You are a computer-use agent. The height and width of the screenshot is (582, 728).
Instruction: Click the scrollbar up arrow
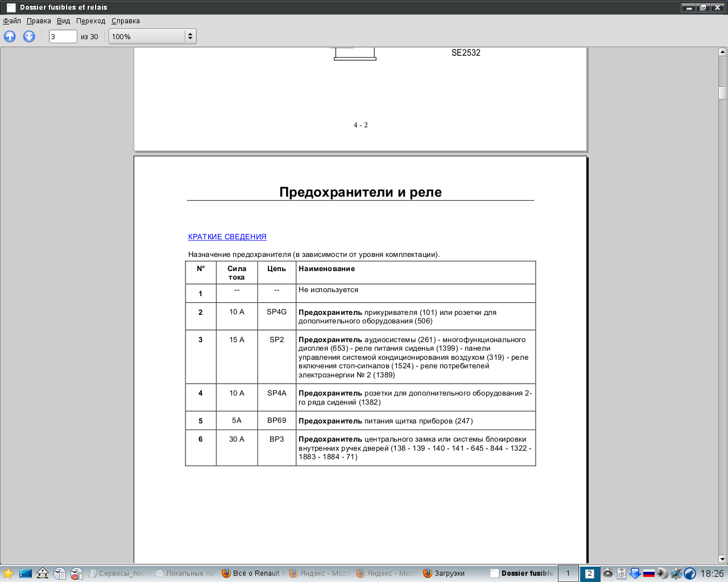(722, 52)
